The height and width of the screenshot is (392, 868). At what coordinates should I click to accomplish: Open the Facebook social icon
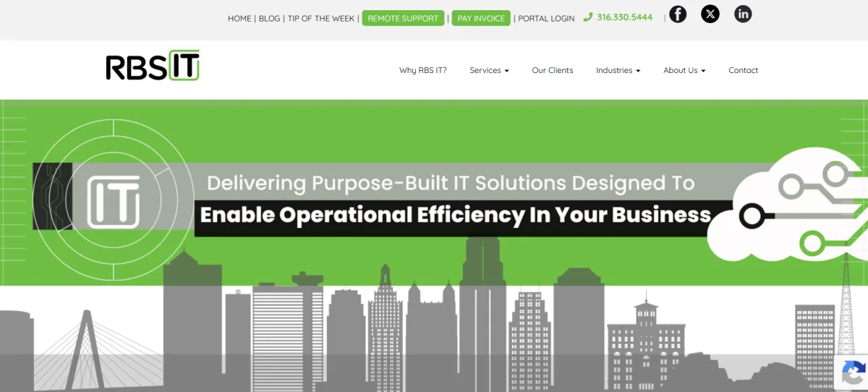click(x=677, y=14)
